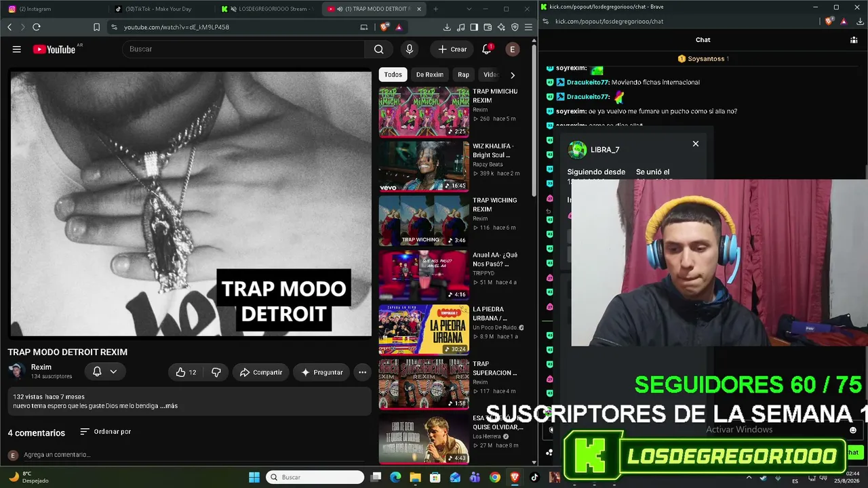The width and height of the screenshot is (868, 488).
Task: Open the TRAP SUPERACION video thumbnail
Action: coord(424,385)
